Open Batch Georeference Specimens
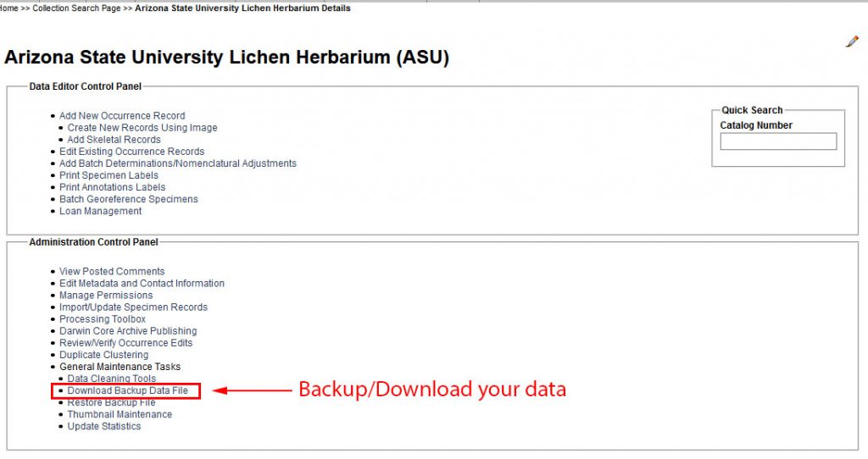Viewport: 868px width, 459px height. point(129,199)
